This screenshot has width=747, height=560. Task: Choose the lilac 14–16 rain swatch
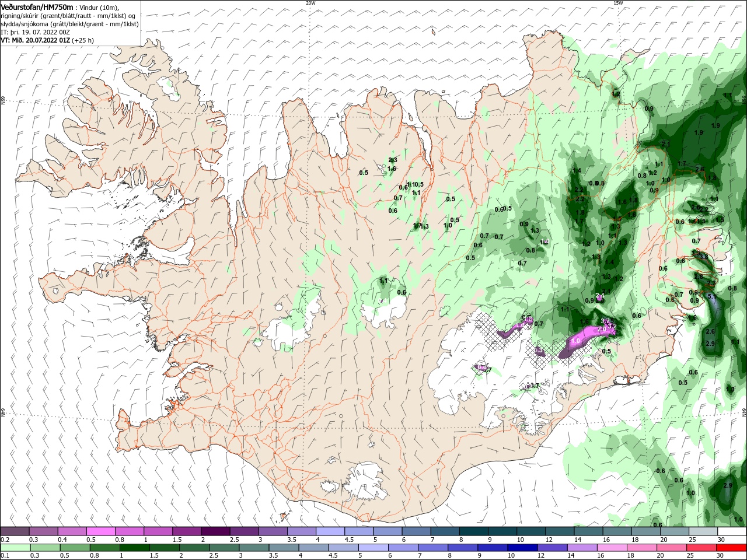click(582, 548)
